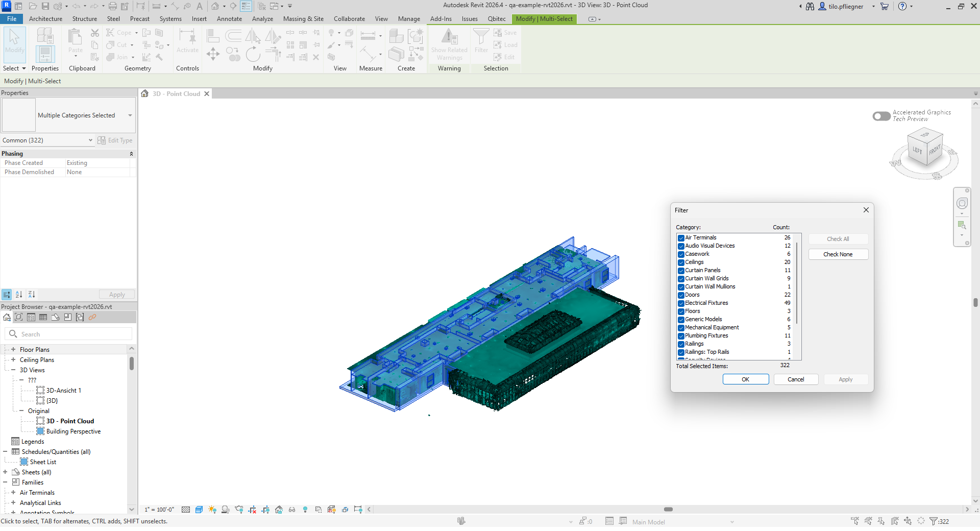Select Sort A to Z icon in Properties

(x=19, y=295)
